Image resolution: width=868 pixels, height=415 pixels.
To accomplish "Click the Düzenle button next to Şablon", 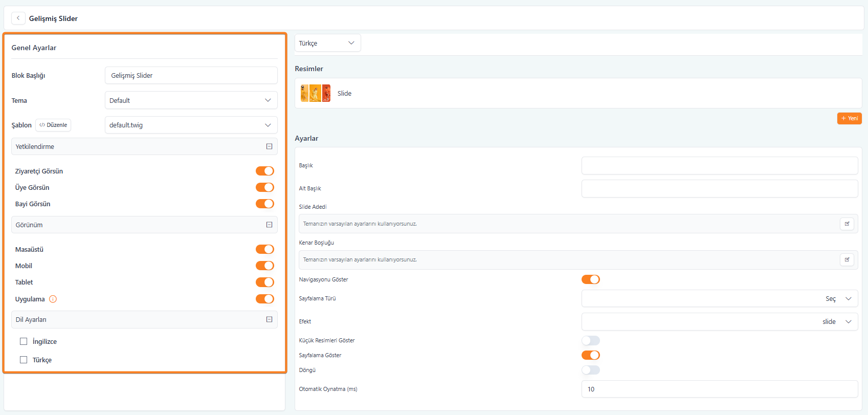I will [53, 125].
